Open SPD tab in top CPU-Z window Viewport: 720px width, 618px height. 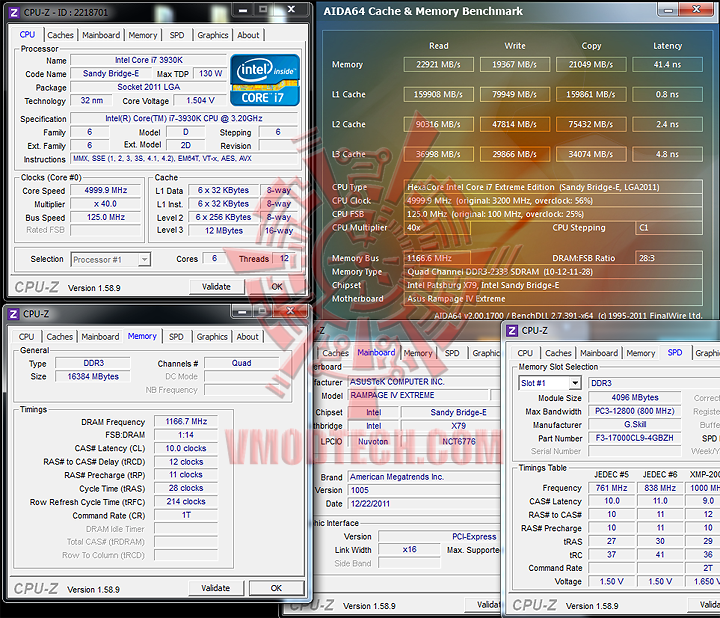coord(177,35)
